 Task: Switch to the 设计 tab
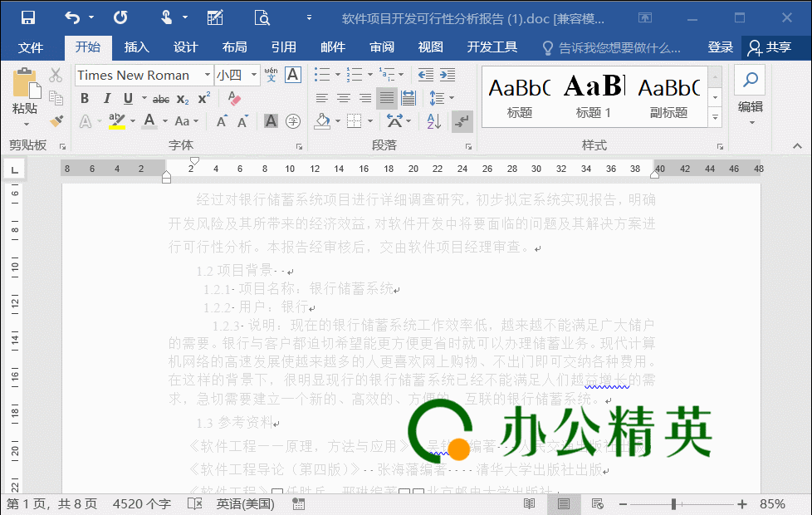click(185, 47)
